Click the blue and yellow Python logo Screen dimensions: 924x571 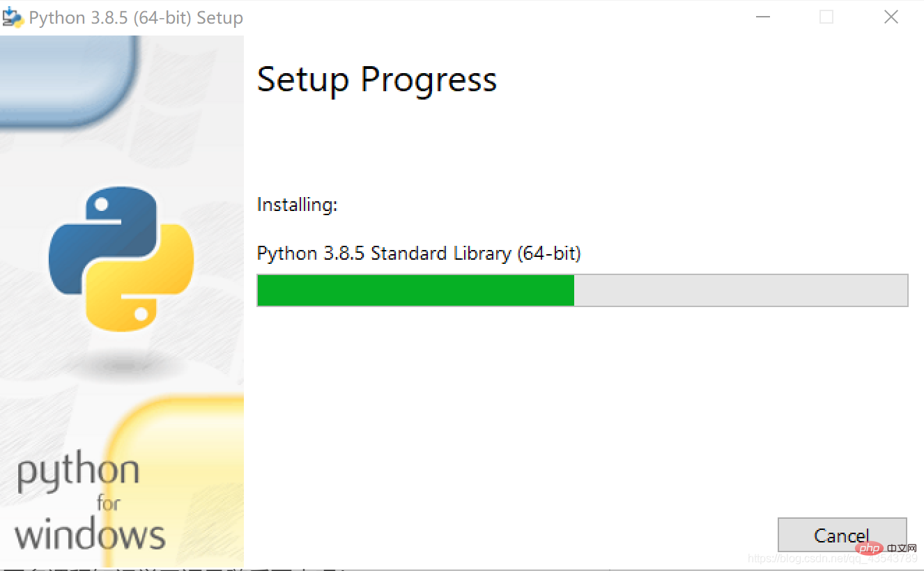pos(121,258)
